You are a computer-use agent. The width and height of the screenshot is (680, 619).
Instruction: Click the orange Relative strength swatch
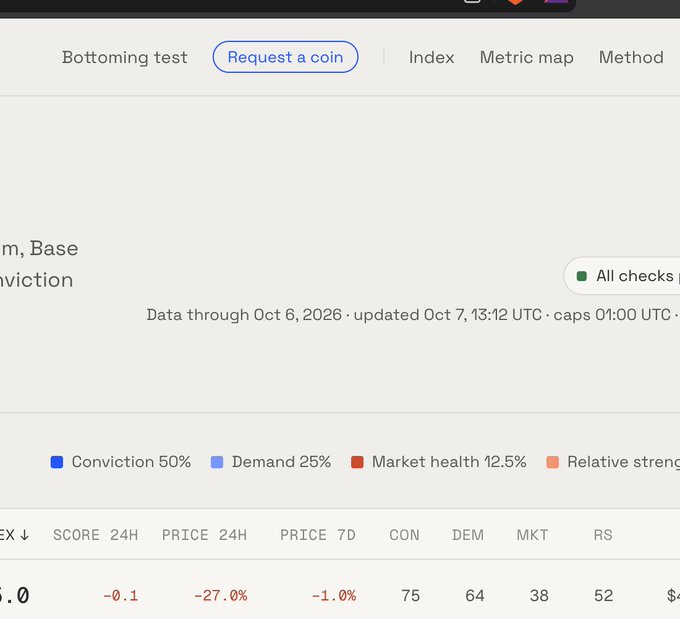point(552,462)
